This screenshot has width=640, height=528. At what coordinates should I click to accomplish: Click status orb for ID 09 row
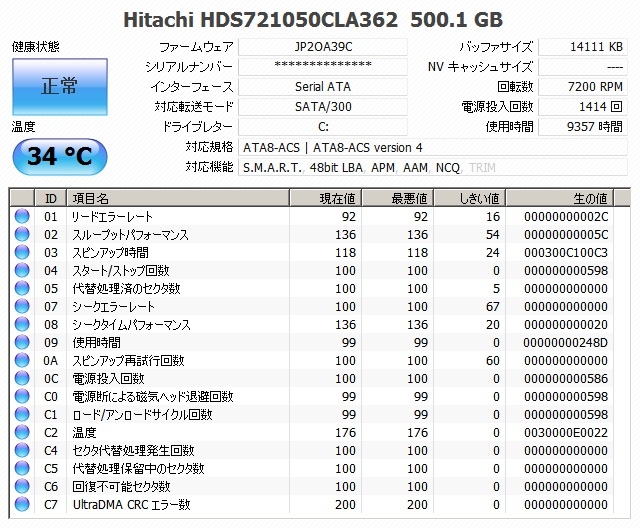coord(22,342)
